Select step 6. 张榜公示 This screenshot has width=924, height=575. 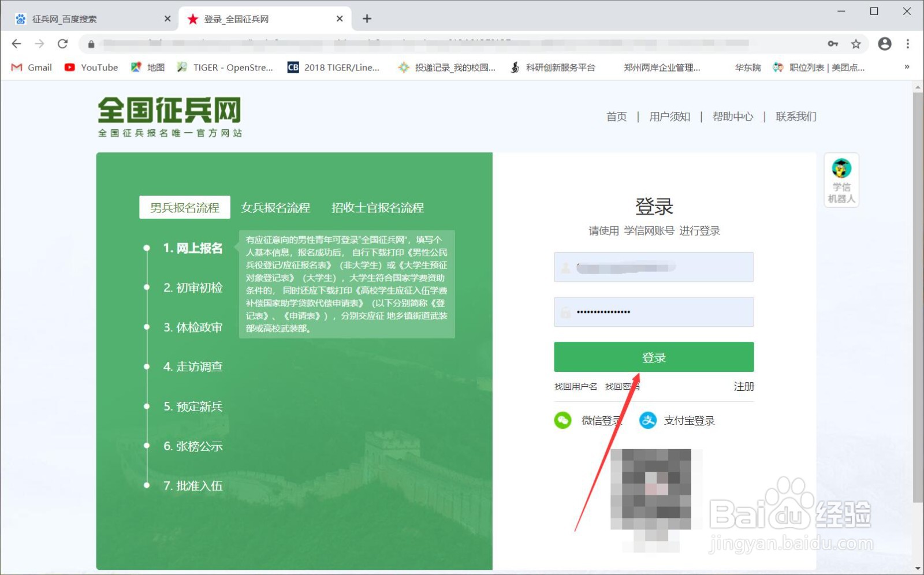[x=193, y=446]
